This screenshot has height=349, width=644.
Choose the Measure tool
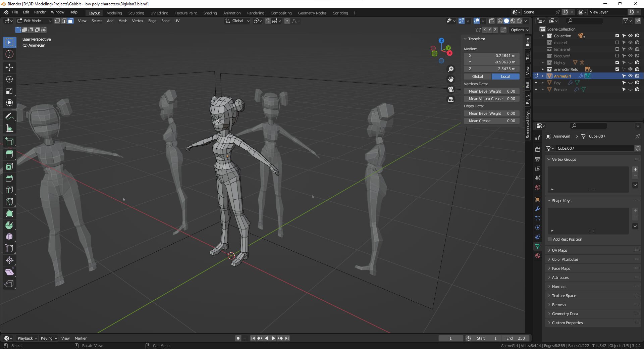coord(9,128)
